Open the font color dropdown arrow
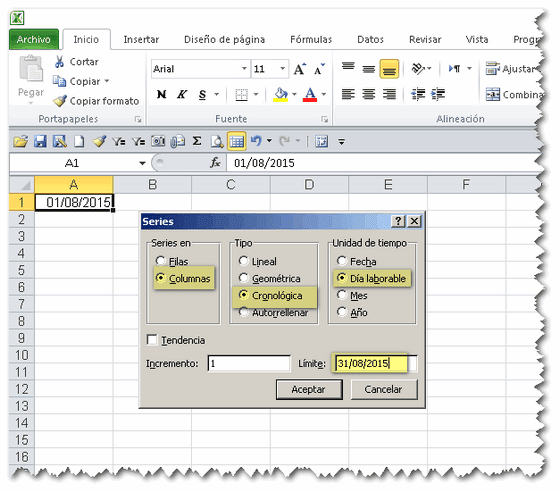This screenshot has height=492, width=560. click(x=324, y=95)
